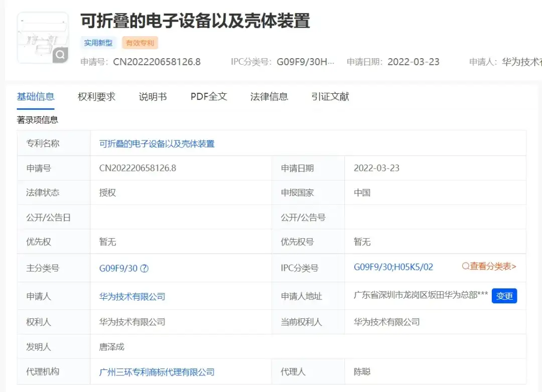Click the 申报国家 value 中国
Image resolution: width=542 pixels, height=392 pixels.
362,192
